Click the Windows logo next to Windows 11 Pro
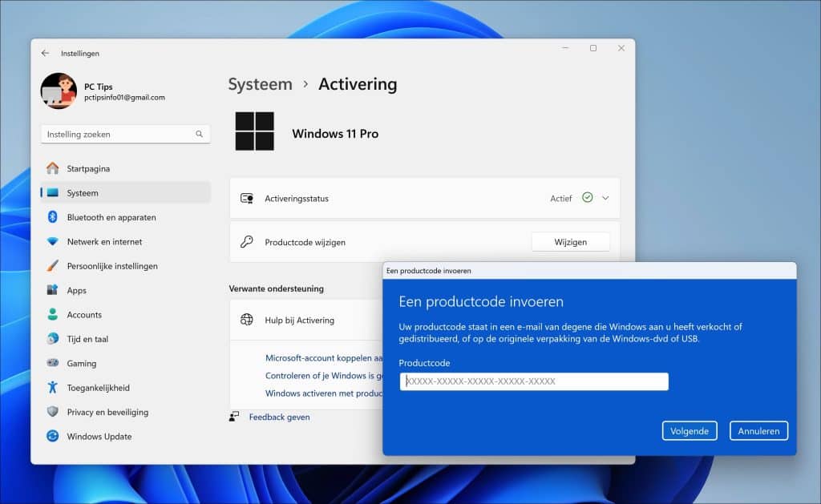This screenshot has width=821, height=504. point(254,131)
